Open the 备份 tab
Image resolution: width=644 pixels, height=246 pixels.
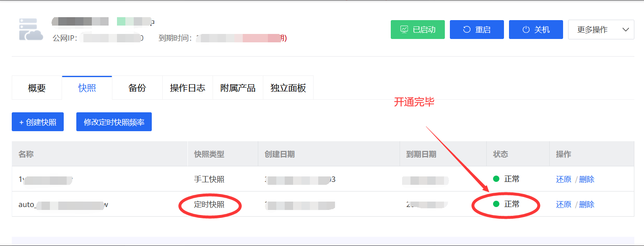137,88
